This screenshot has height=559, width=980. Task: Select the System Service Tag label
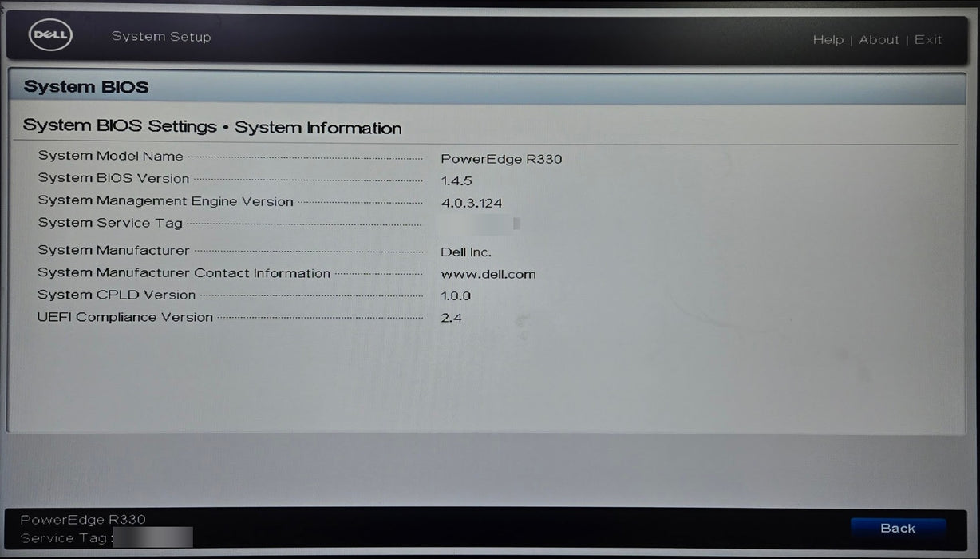click(x=110, y=224)
